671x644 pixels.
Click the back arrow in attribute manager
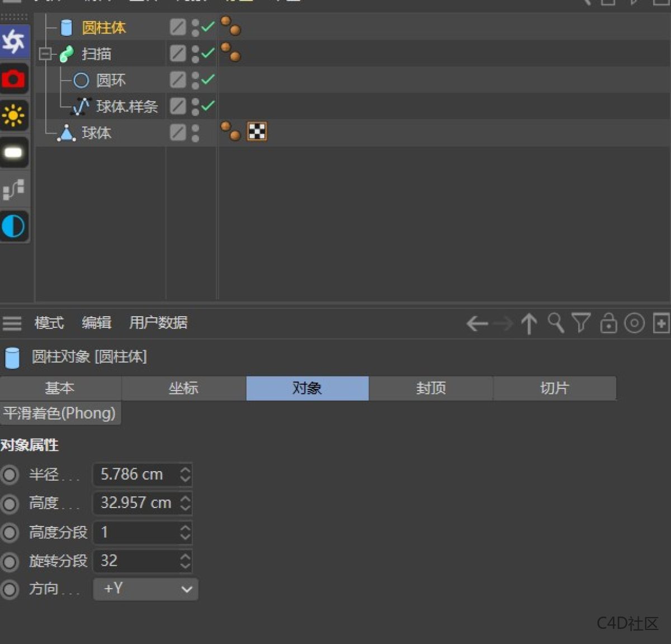476,323
